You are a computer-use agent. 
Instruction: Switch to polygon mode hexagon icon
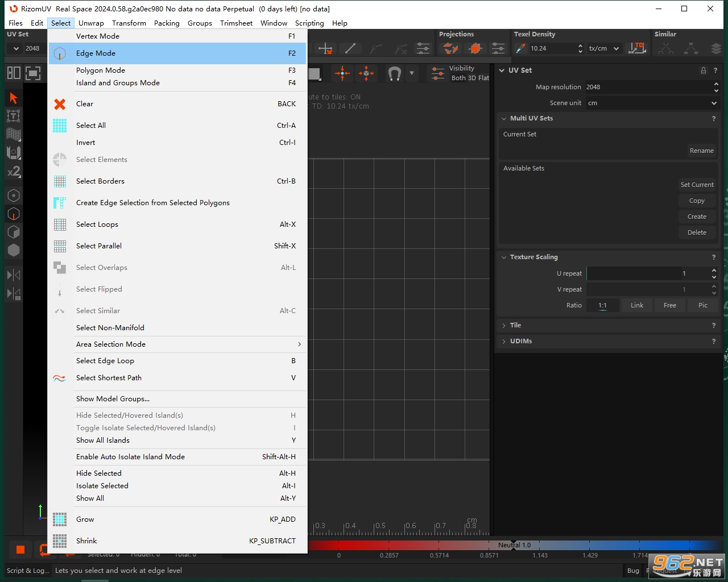[14, 232]
